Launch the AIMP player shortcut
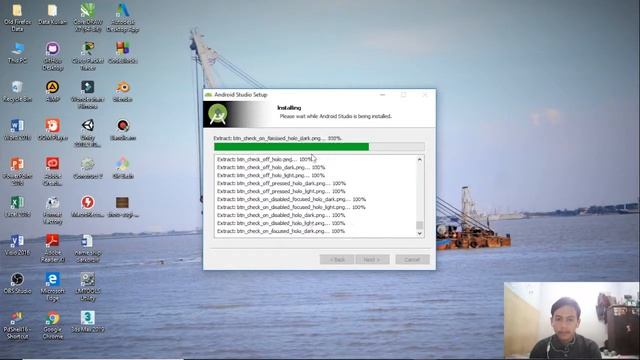Viewport: 640px width, 360px height. (x=52, y=91)
